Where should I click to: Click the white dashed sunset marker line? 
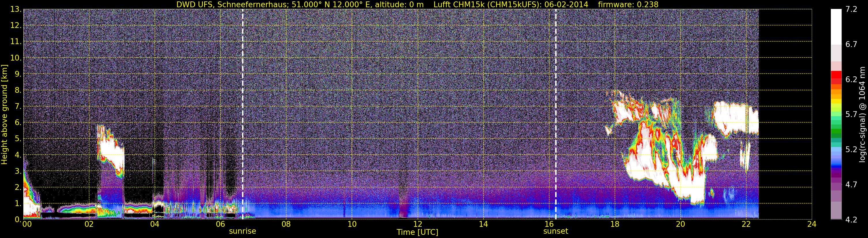coord(556,114)
